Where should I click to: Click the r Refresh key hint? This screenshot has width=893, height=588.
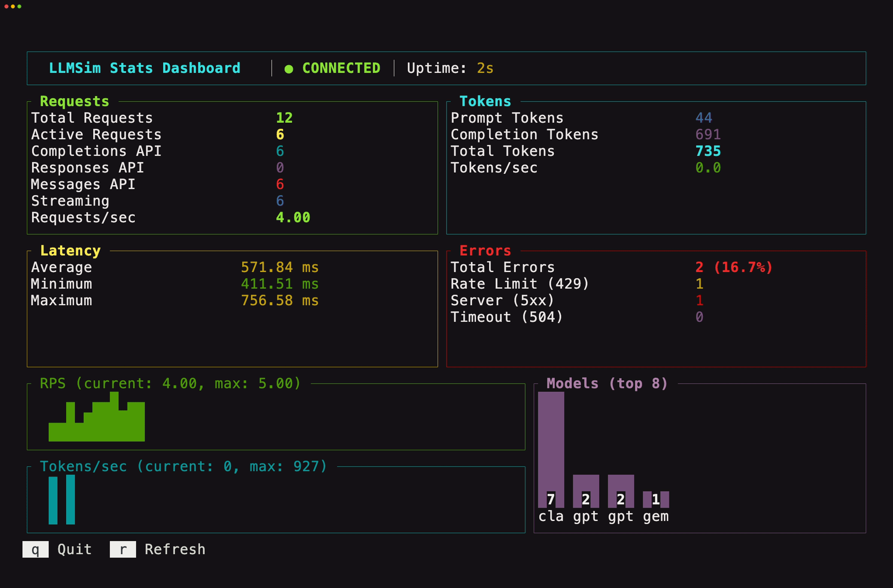click(158, 549)
